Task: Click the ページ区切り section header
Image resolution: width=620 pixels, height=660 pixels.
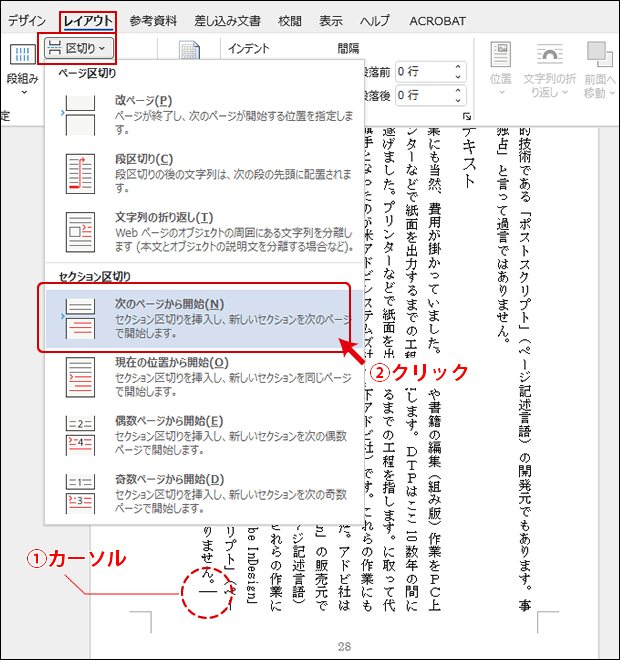Action: [x=87, y=73]
